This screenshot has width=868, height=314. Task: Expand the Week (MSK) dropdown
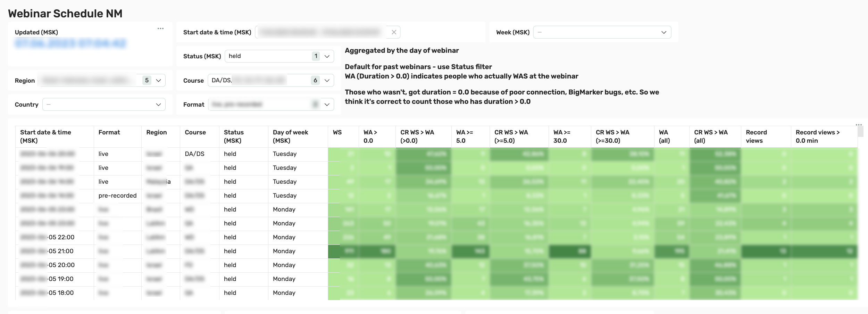point(663,32)
